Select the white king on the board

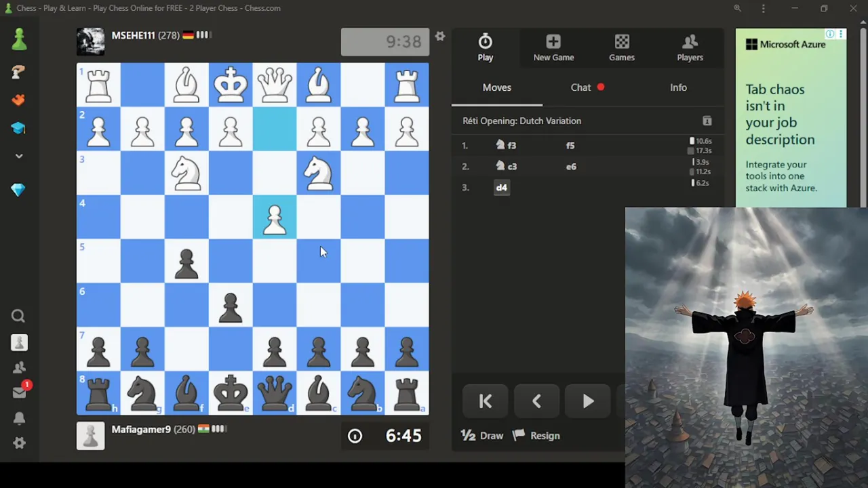231,85
